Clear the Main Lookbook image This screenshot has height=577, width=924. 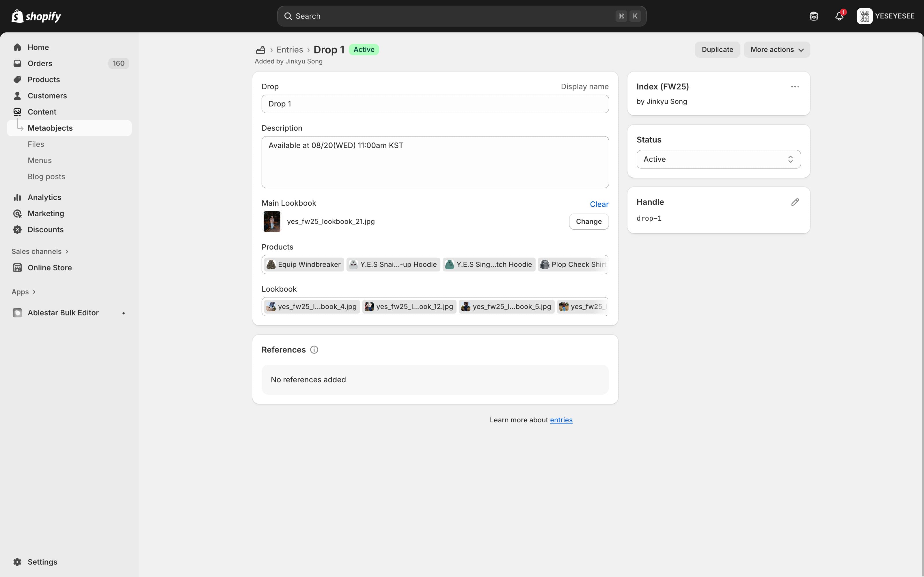[599, 204]
